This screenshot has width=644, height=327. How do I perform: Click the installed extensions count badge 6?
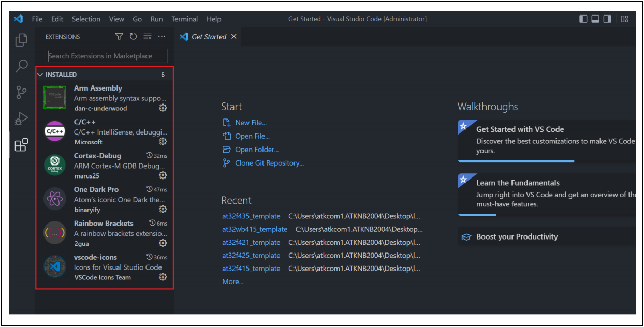pos(163,75)
